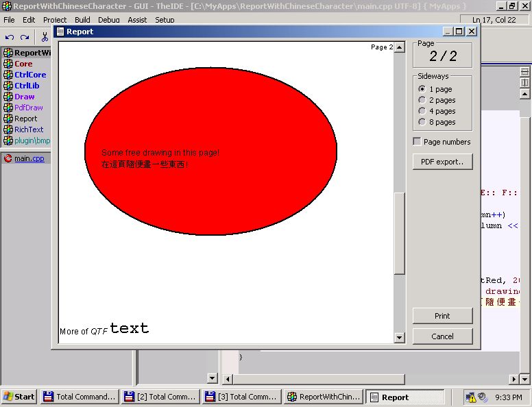532x407 pixels.
Task: Select the 2 pages radio option
Action: tap(422, 100)
